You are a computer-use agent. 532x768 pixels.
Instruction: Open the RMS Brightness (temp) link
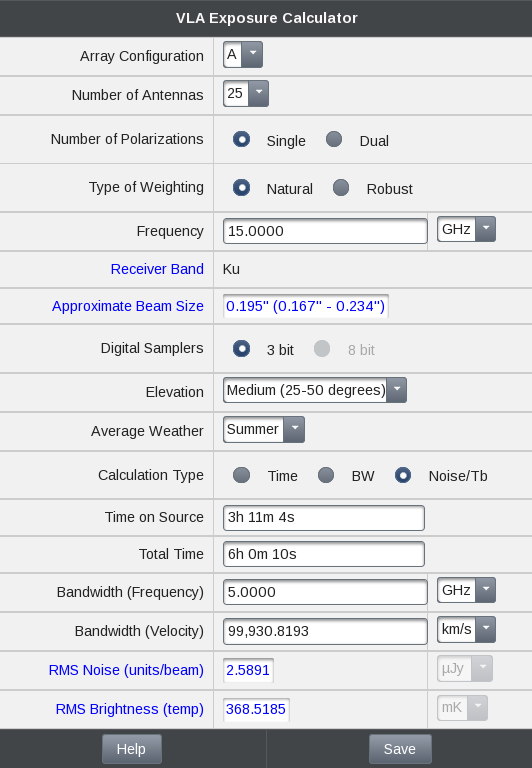tap(129, 709)
